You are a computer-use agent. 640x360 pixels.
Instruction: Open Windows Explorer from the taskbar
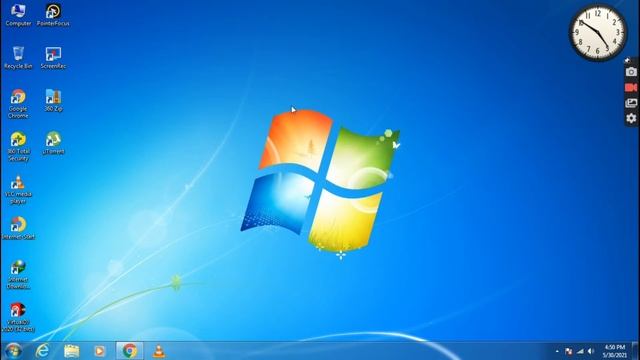71,351
